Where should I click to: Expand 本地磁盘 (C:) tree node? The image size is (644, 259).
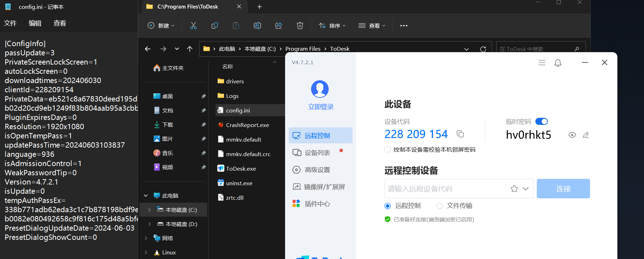(x=149, y=210)
